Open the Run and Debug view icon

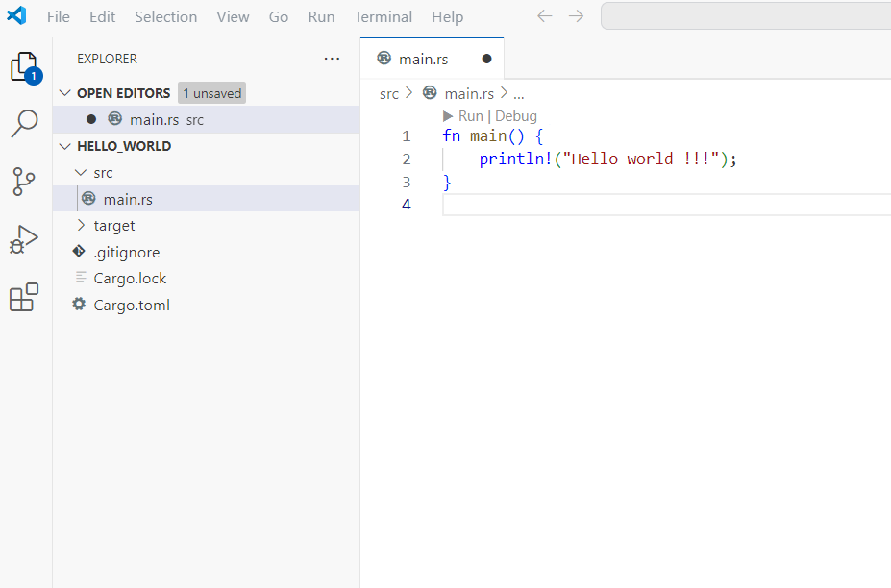point(24,239)
